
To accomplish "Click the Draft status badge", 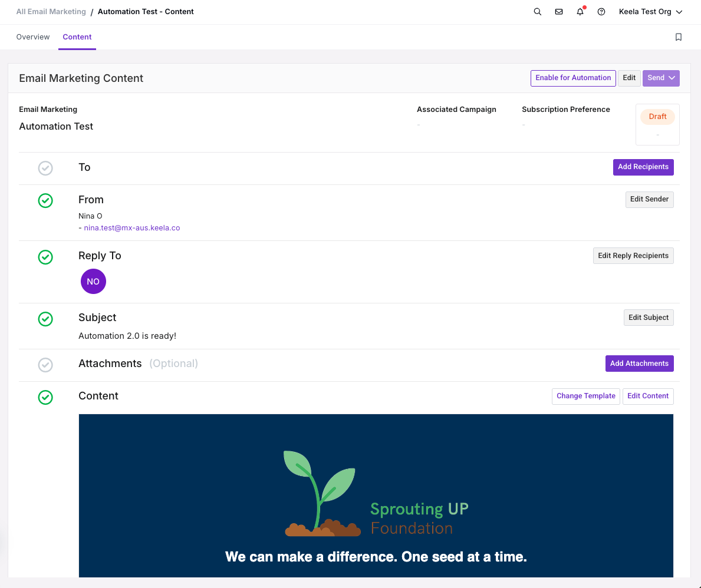I will pos(657,117).
